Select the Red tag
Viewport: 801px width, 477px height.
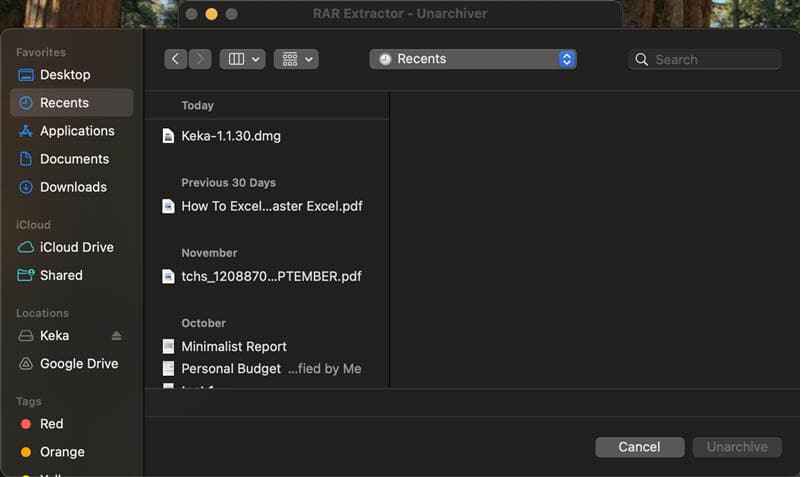pyautogui.click(x=51, y=424)
